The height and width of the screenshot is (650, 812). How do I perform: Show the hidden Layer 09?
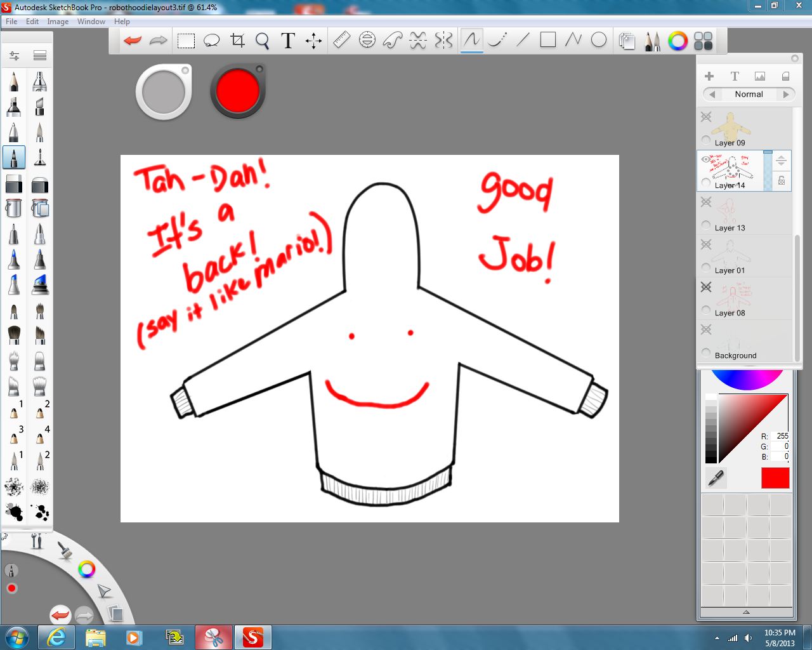coord(705,117)
